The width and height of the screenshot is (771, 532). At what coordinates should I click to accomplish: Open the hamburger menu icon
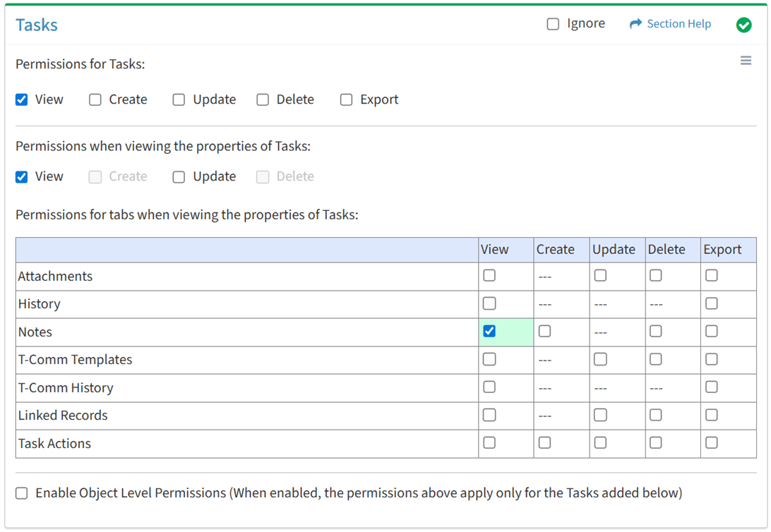coord(746,61)
